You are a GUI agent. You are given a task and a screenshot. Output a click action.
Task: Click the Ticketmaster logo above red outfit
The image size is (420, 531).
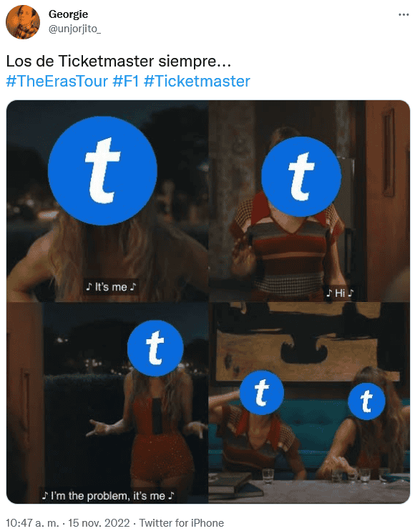155,348
